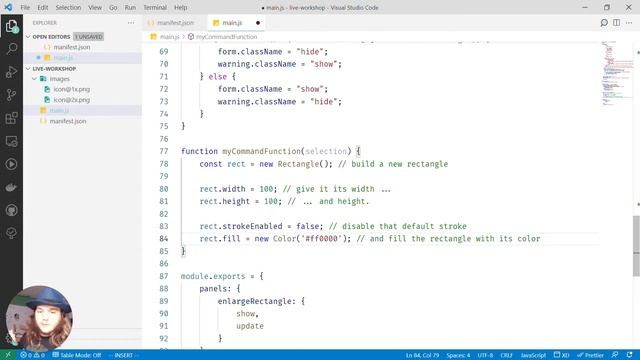Image resolution: width=640 pixels, height=360 pixels.
Task: Click the Prettier status bar item
Action: [590, 355]
